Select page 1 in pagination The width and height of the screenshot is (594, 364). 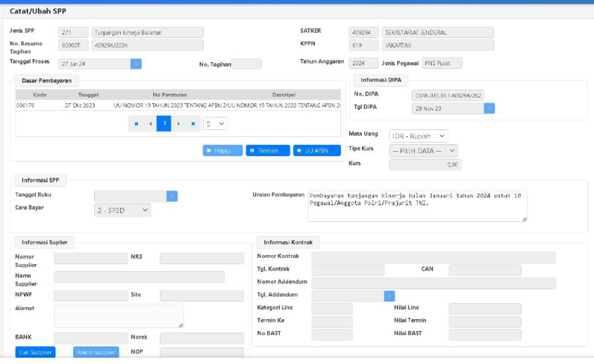[164, 124]
